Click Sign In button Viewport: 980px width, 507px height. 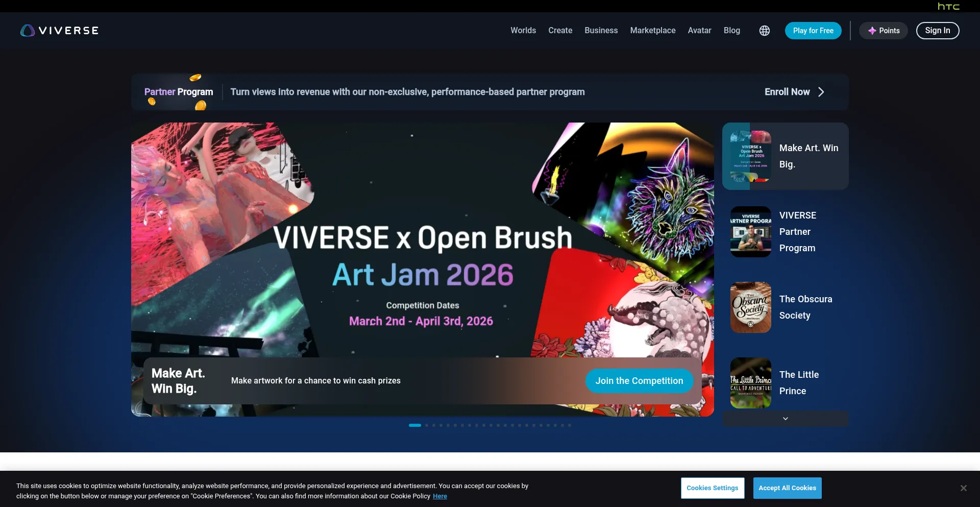point(937,31)
